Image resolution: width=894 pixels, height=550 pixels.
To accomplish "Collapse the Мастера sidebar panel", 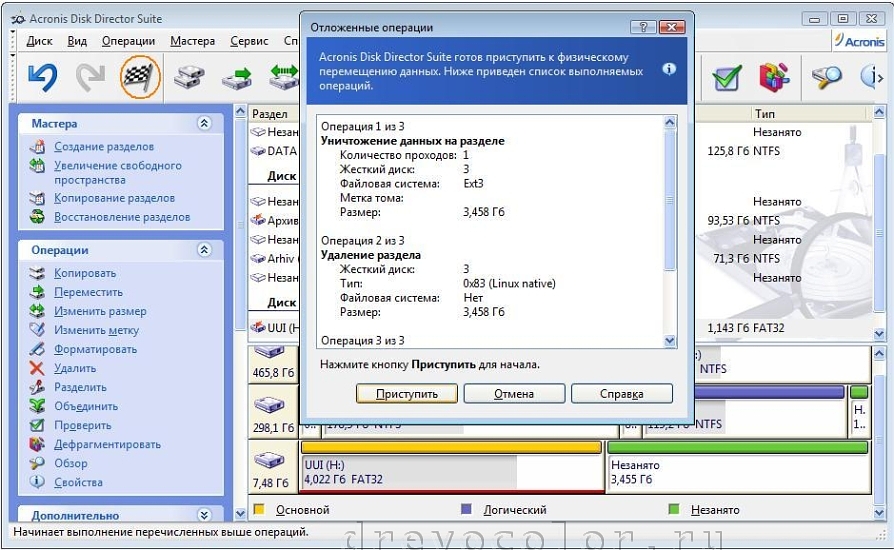I will [204, 124].
